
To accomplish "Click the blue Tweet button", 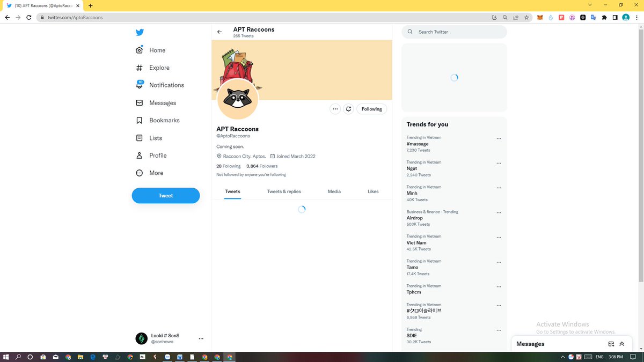I will coord(166,196).
